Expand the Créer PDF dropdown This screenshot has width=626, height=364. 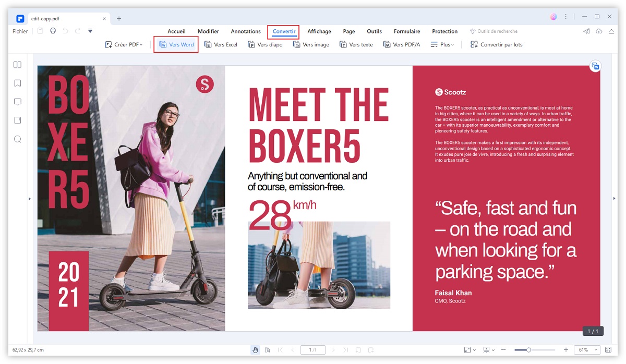124,45
